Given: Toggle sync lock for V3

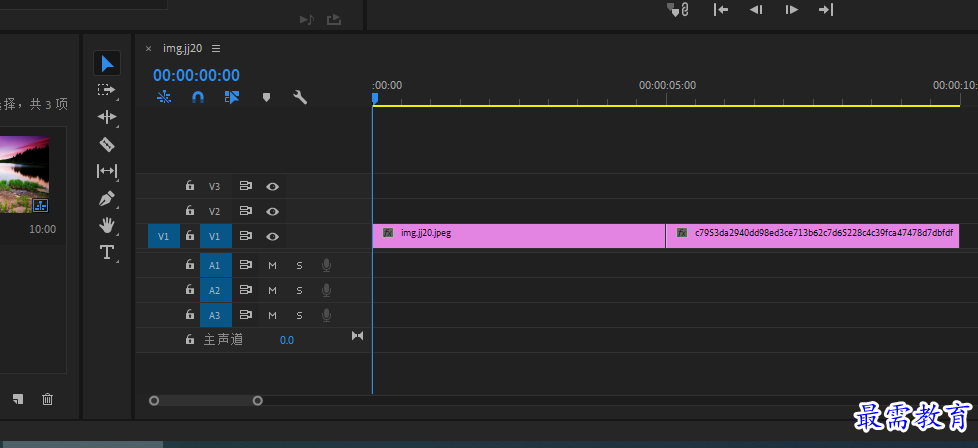Looking at the screenshot, I should coord(246,186).
